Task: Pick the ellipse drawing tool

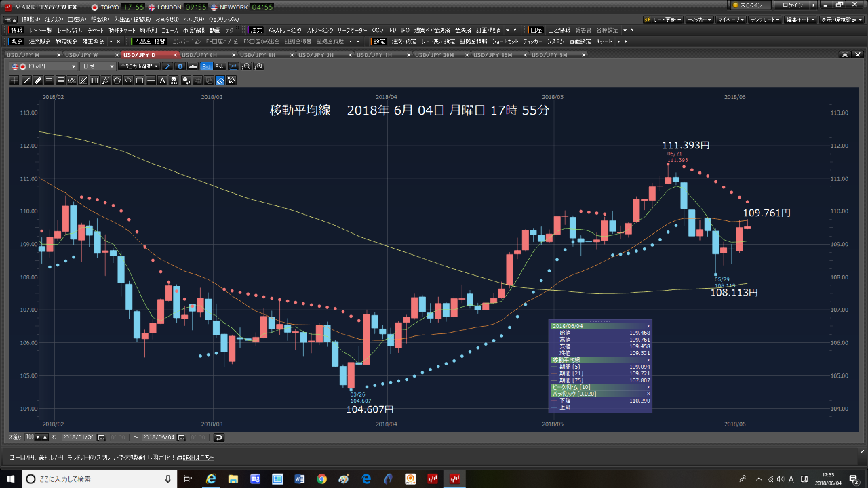Action: click(x=128, y=81)
